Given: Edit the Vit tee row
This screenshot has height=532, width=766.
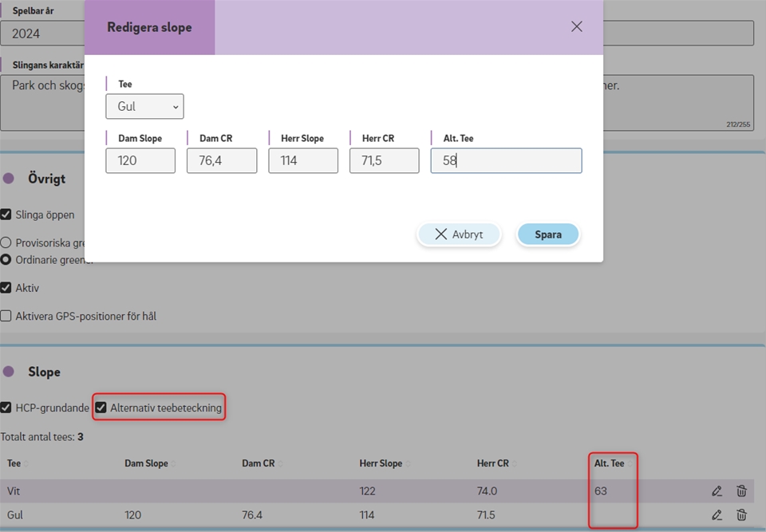Looking at the screenshot, I should click(717, 491).
